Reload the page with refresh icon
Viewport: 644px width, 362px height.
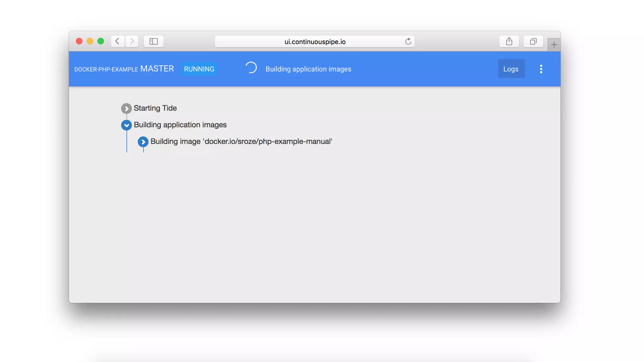pyautogui.click(x=408, y=41)
